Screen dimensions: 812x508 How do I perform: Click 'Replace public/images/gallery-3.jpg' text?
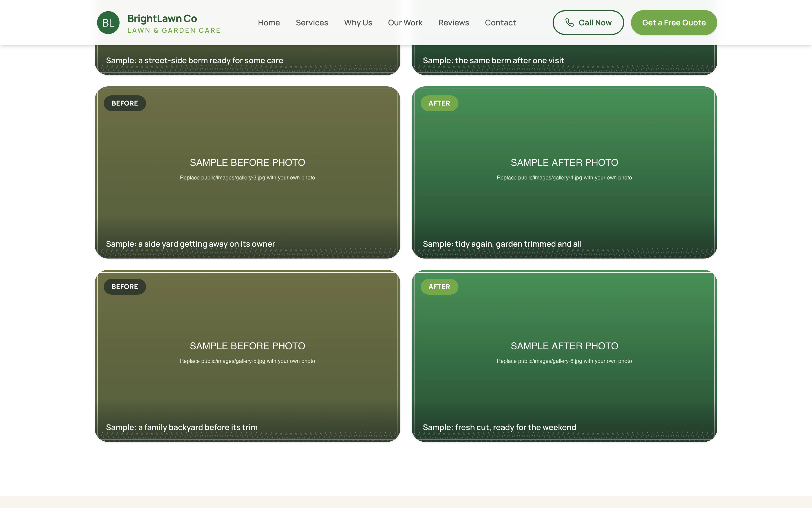click(247, 178)
